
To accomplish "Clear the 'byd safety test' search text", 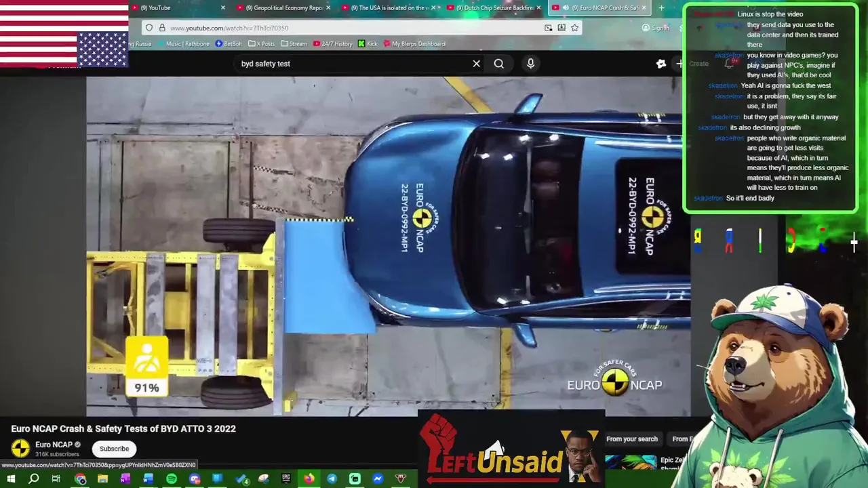I will [x=476, y=64].
